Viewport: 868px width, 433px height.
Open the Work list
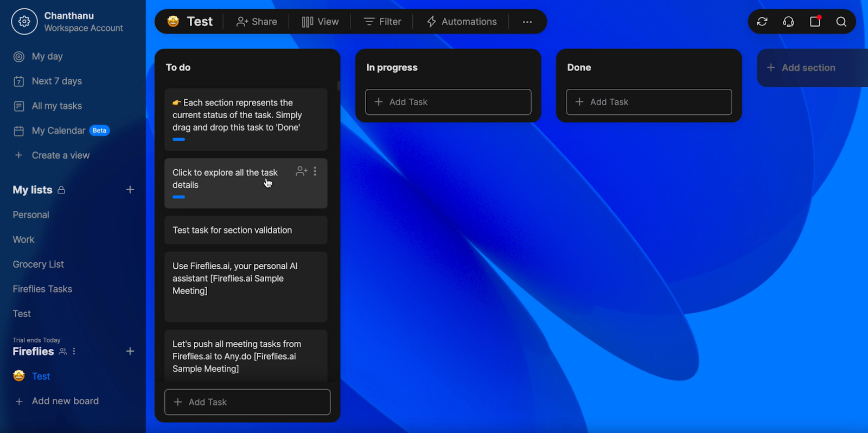23,240
